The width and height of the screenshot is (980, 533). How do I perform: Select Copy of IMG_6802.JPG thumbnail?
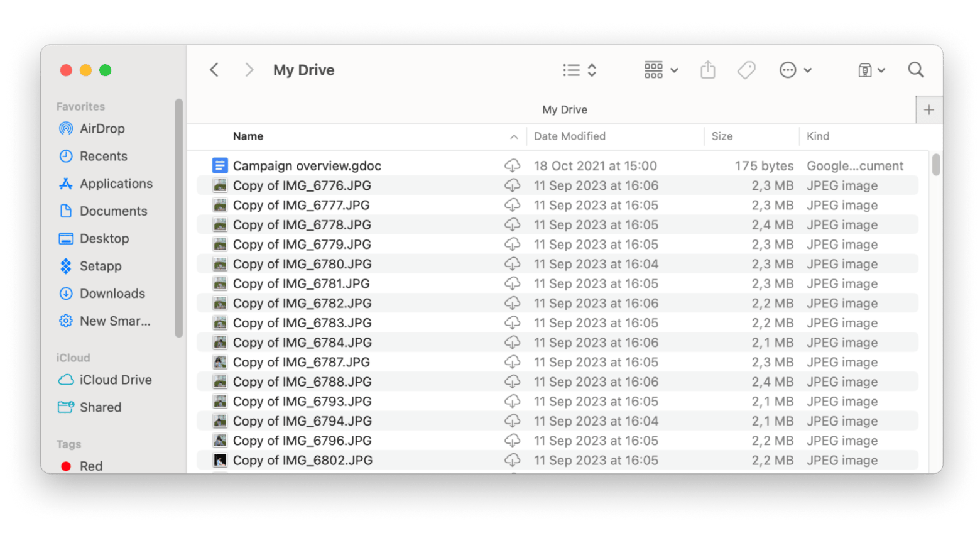pos(220,460)
